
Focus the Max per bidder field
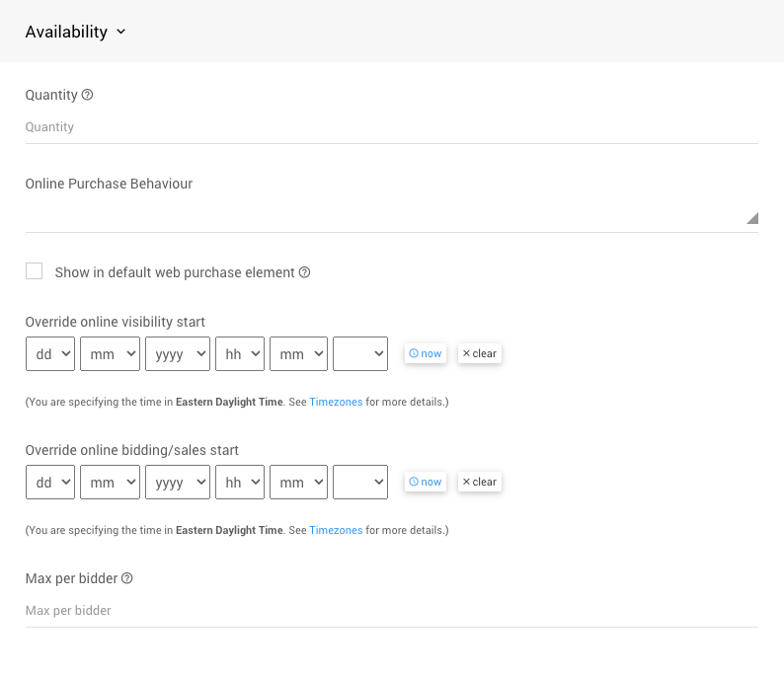pos(391,611)
